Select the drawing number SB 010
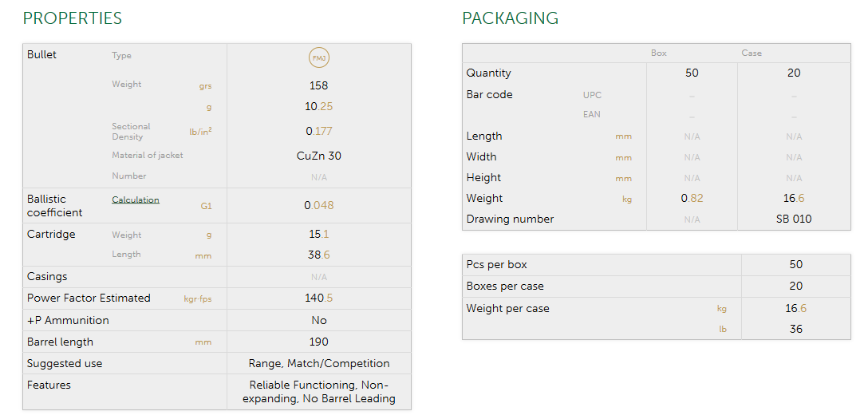Viewport: 868px width, 419px height. point(794,219)
